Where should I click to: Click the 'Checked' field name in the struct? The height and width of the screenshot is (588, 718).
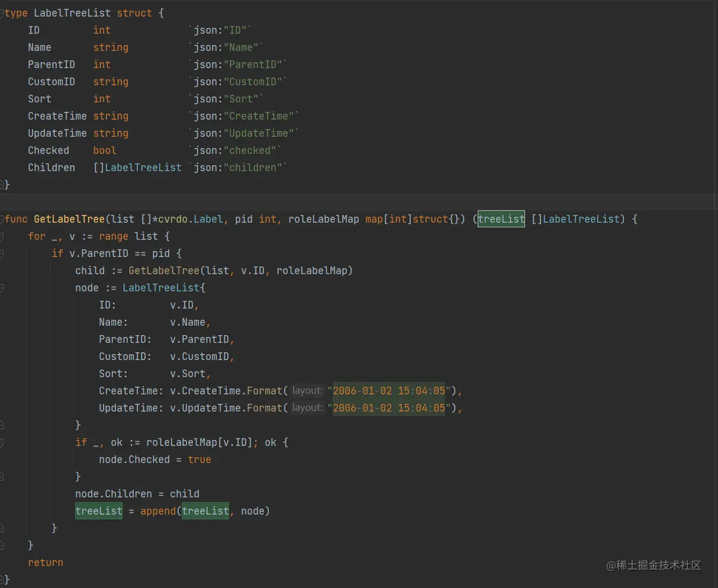coord(49,150)
